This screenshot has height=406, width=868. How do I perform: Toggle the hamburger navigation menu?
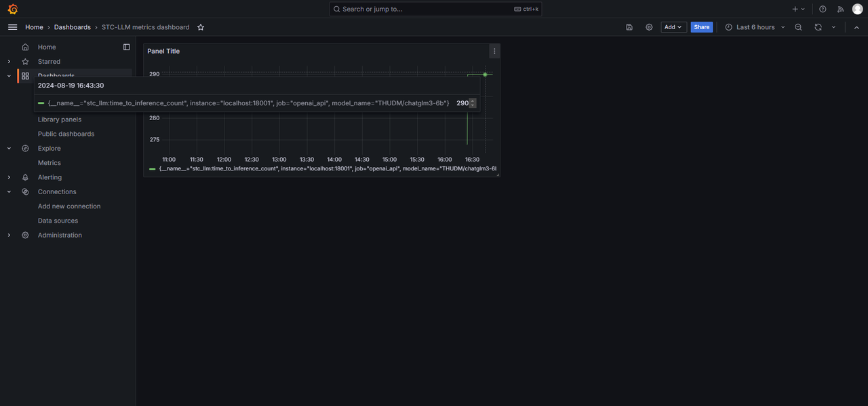coord(12,27)
